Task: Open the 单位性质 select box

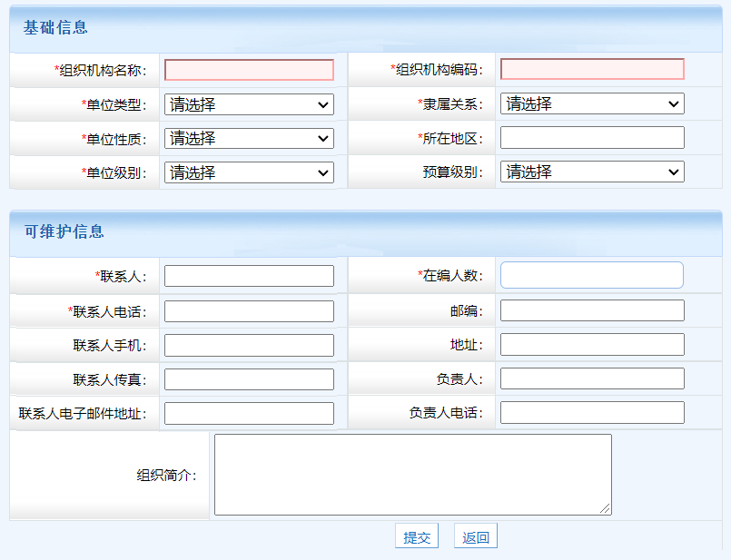Action: pos(249,138)
